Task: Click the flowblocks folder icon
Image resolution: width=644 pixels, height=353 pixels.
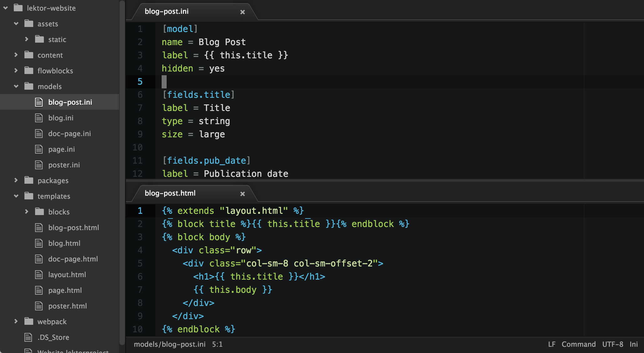Action: click(29, 71)
